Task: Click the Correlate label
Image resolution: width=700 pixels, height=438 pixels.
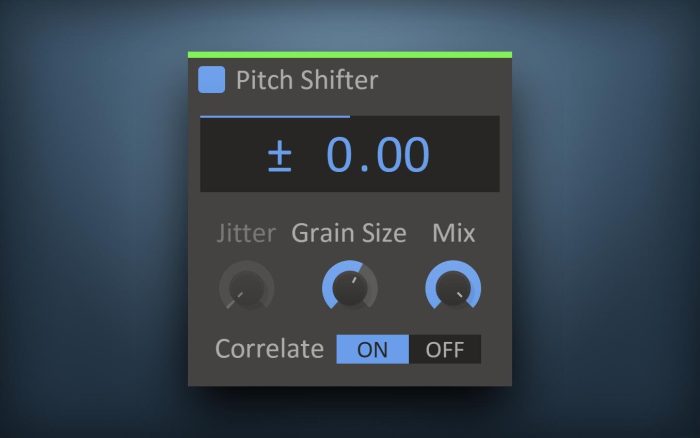Action: 269,349
